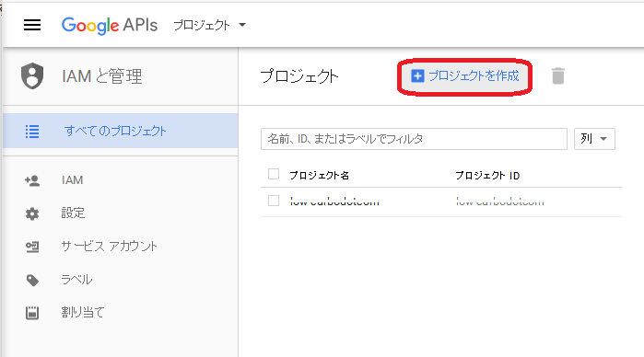Open the サービス アカウント menu item

pos(121,247)
